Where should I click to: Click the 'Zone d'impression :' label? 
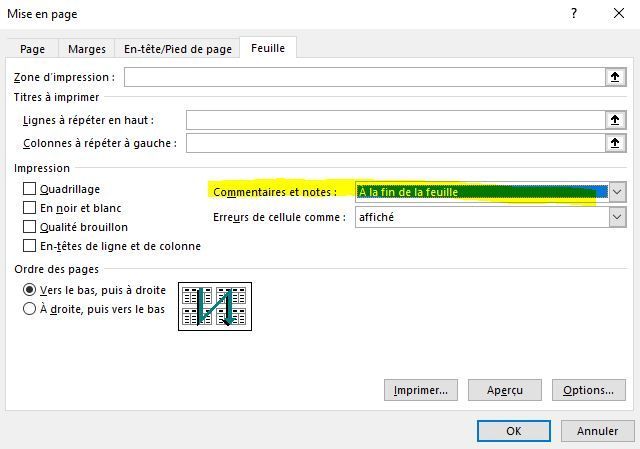[64, 77]
